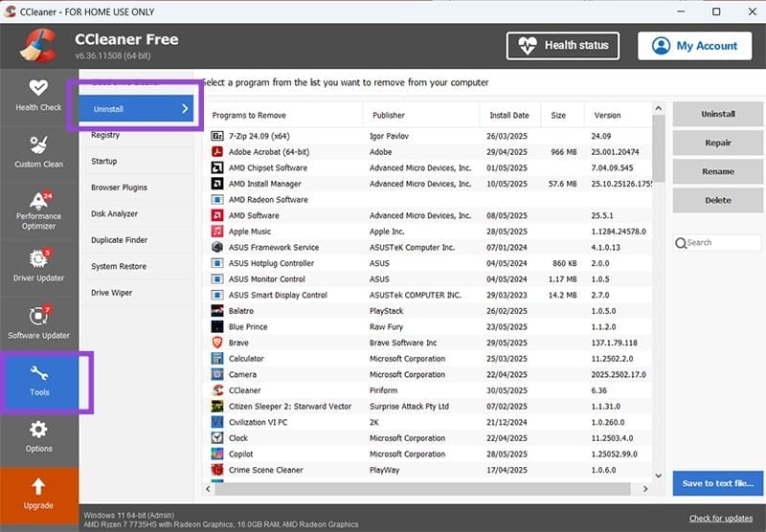Sort list by Size column

pos(558,116)
